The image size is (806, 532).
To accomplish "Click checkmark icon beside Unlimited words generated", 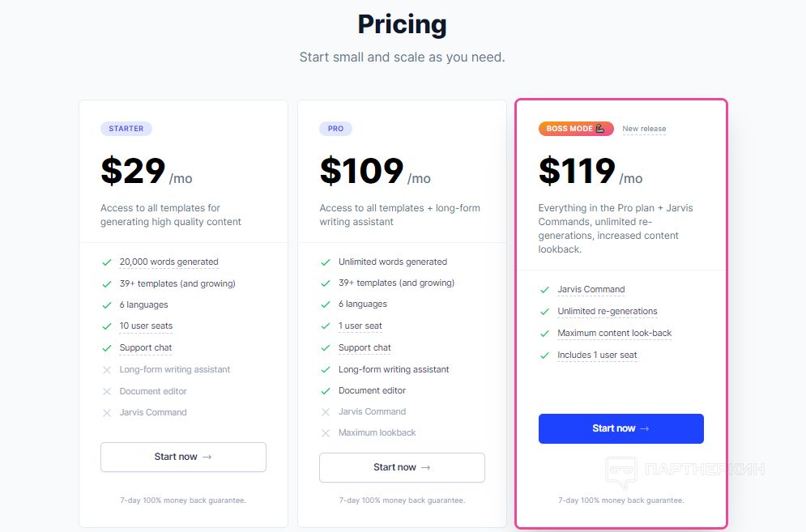I will point(326,262).
